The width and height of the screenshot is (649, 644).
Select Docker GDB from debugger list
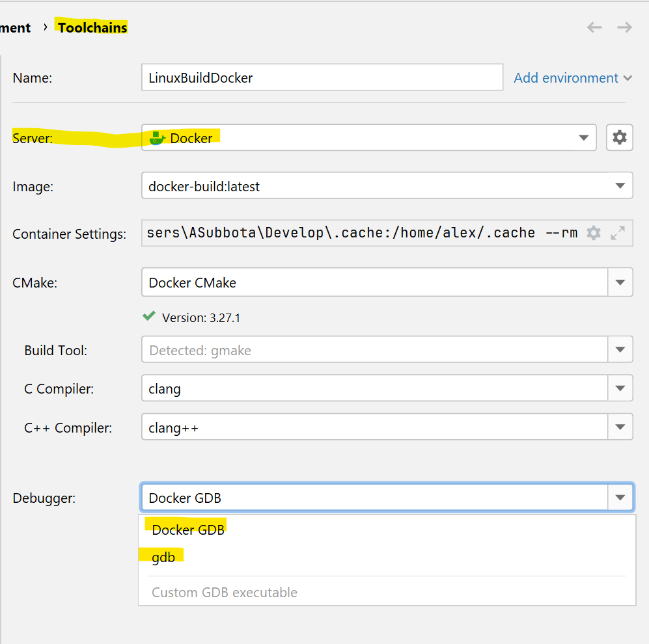[x=387, y=530]
